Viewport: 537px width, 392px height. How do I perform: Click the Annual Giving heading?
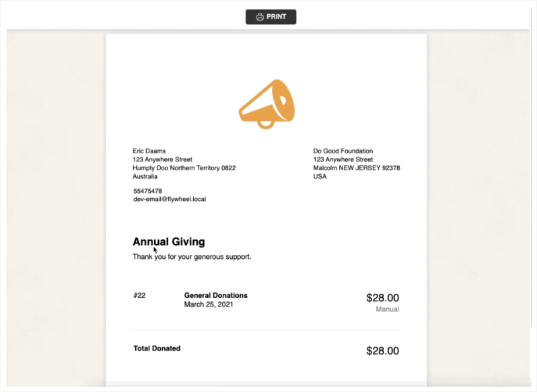tap(169, 241)
